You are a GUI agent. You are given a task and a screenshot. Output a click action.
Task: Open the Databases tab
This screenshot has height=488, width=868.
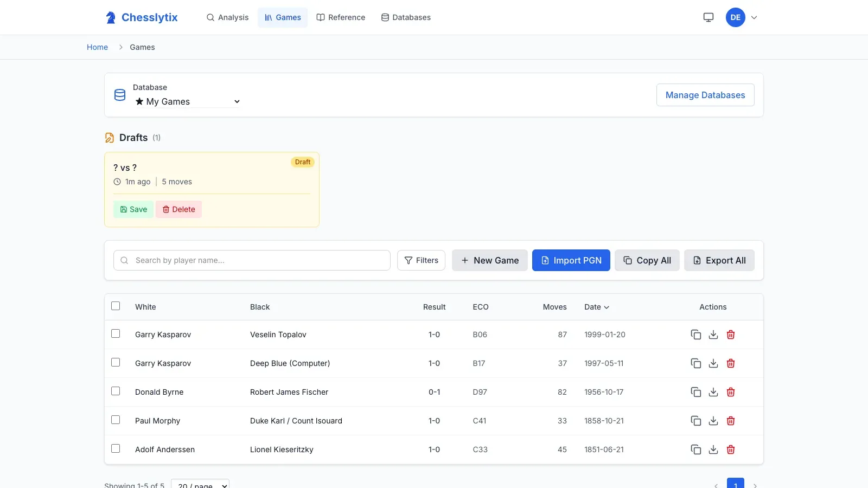pyautogui.click(x=406, y=17)
